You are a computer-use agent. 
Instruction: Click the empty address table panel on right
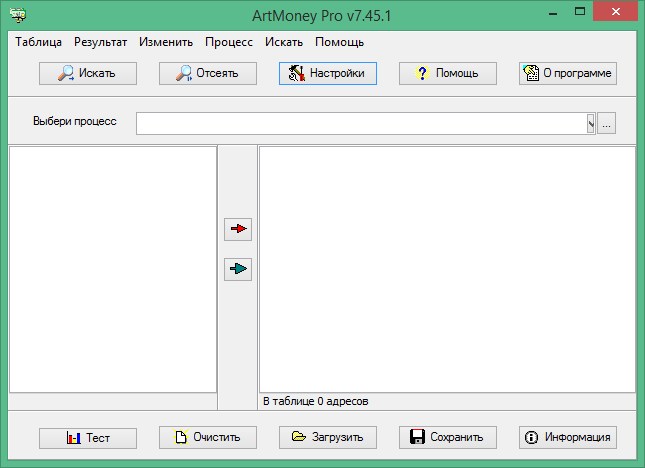coord(448,269)
